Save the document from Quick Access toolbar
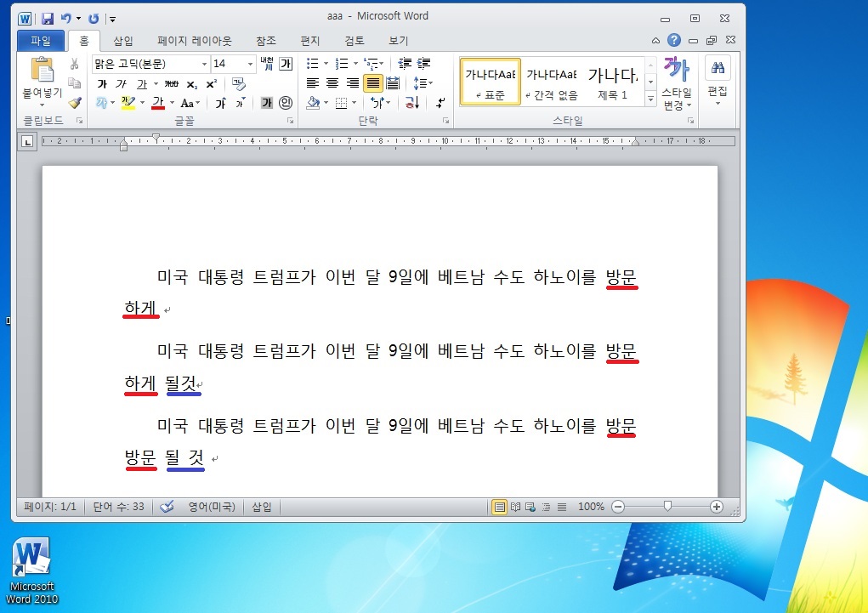Viewport: 868px width, 613px height. 48,19
